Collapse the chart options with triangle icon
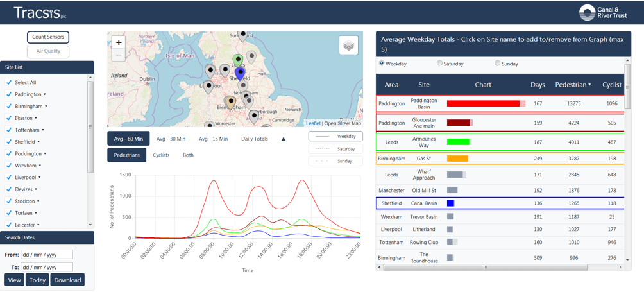 [x=283, y=139]
